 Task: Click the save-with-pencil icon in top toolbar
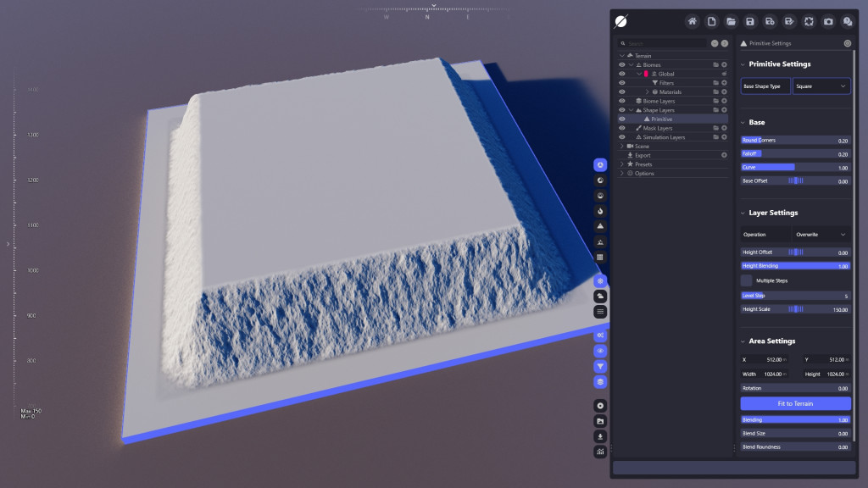pyautogui.click(x=789, y=21)
